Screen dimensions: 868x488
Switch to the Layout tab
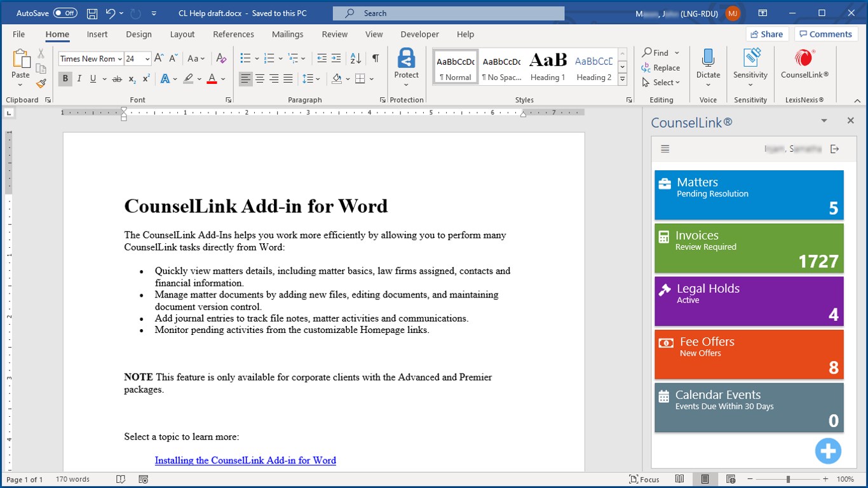pos(182,34)
